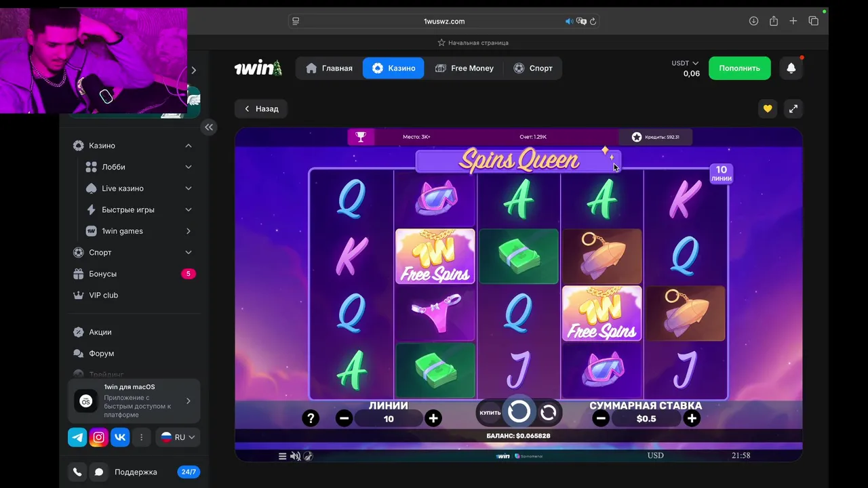The height and width of the screenshot is (488, 868).
Task: Click the Кредиты star icon
Action: (x=637, y=137)
